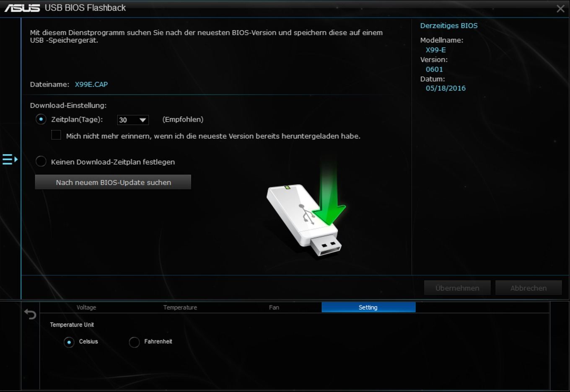Choose Fahrenheit temperature unit

[x=134, y=342]
